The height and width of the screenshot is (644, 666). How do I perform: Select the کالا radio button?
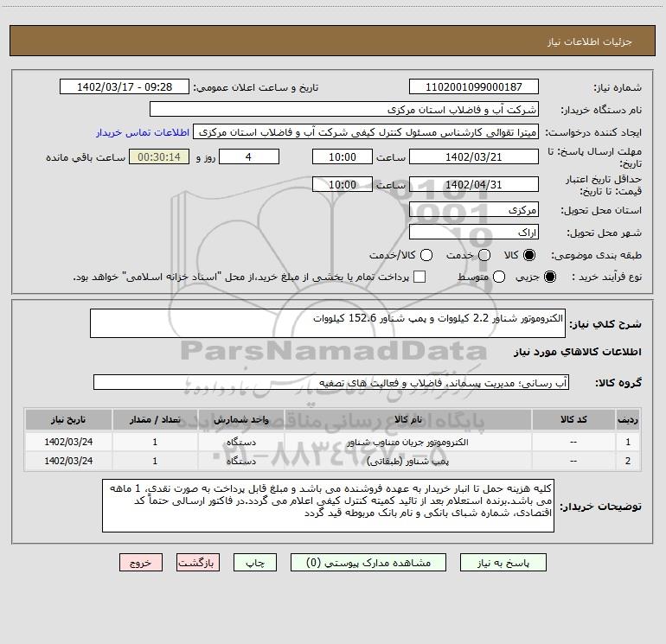529,255
